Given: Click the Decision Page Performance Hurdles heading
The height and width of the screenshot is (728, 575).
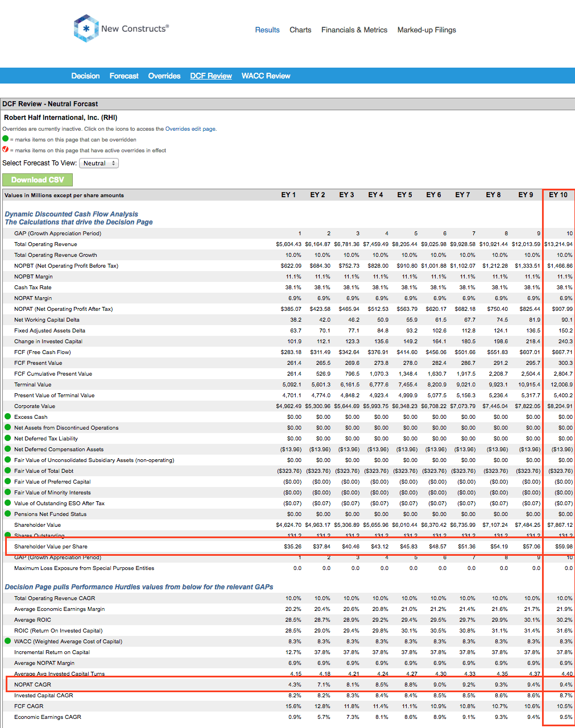Looking at the screenshot, I should [139, 587].
